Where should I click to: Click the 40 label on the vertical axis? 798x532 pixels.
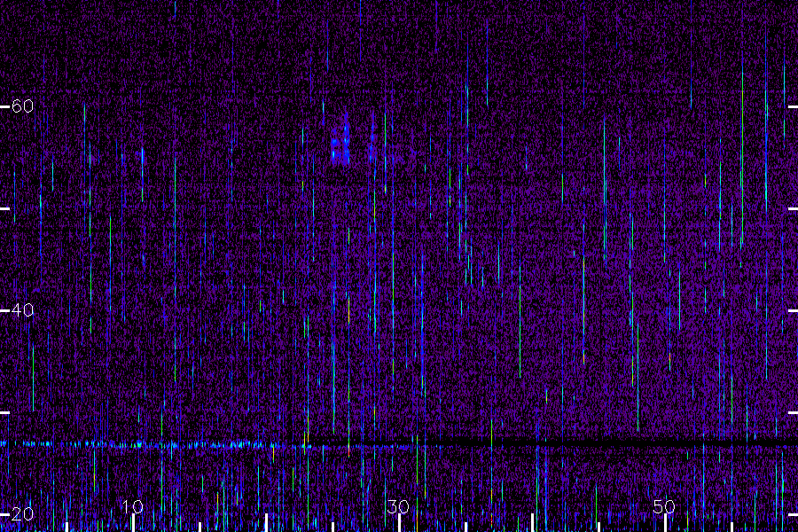(22, 310)
